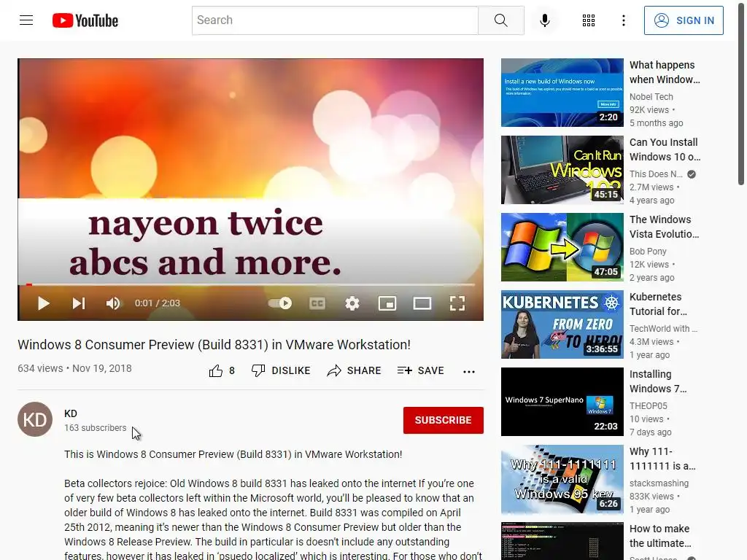Open 'Installing Windows 7...' thumbnail
This screenshot has width=747, height=560.
click(562, 402)
